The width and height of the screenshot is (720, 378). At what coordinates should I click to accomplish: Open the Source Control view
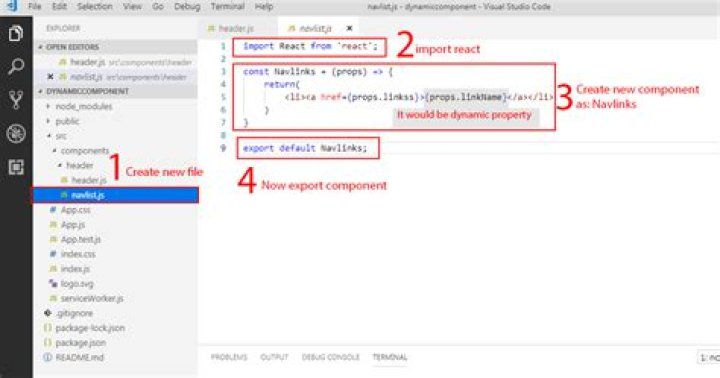tap(16, 100)
